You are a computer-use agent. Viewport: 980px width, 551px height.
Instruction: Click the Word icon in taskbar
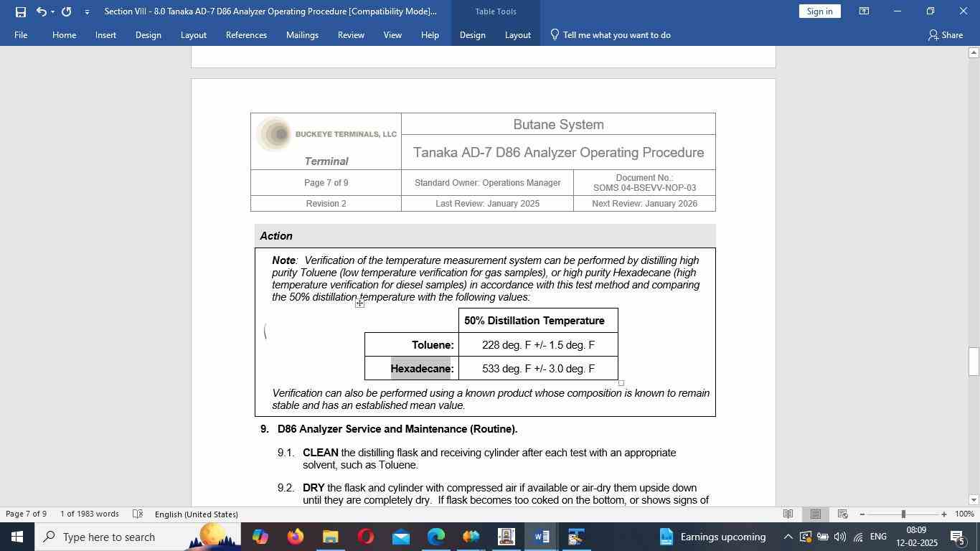pyautogui.click(x=542, y=537)
